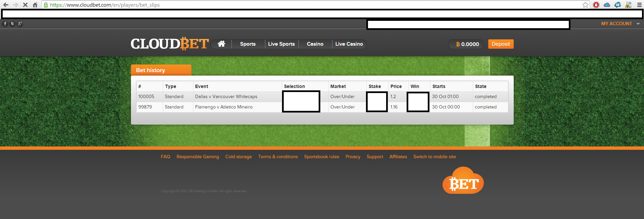Select the Bet history tab
644x219 pixels.
point(161,70)
